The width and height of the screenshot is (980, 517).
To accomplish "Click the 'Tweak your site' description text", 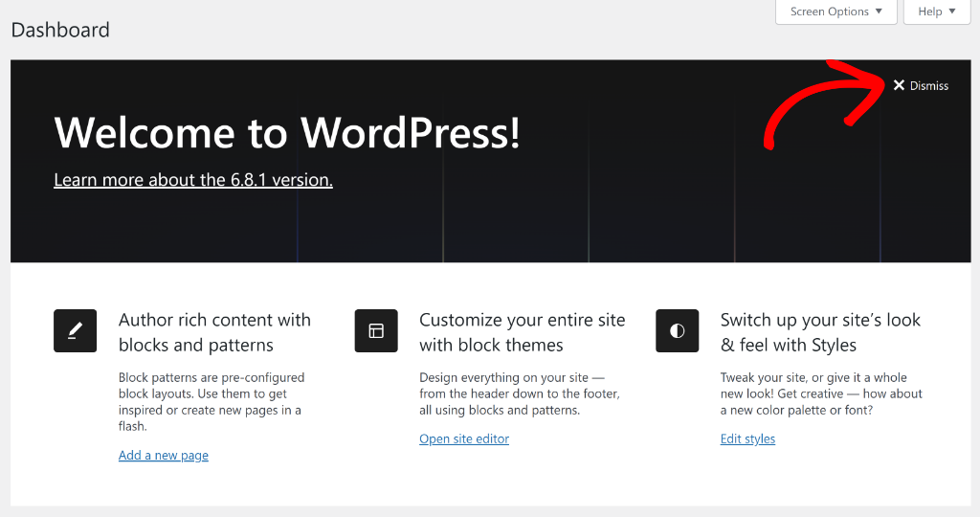I will click(821, 393).
